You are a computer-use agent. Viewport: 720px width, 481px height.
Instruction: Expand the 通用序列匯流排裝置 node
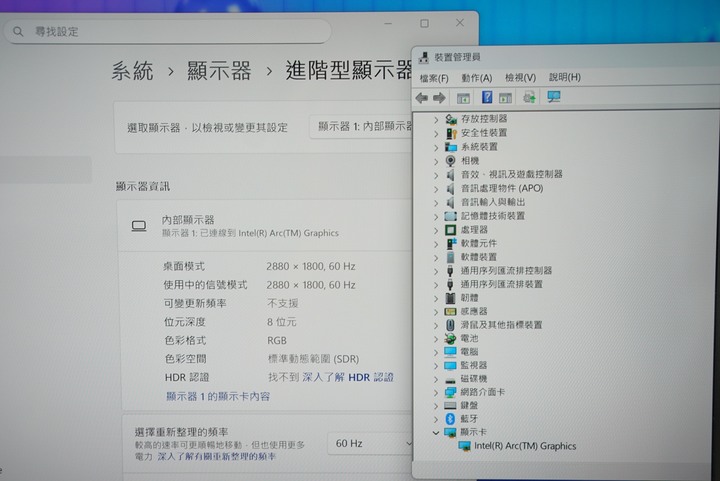pyautogui.click(x=436, y=285)
